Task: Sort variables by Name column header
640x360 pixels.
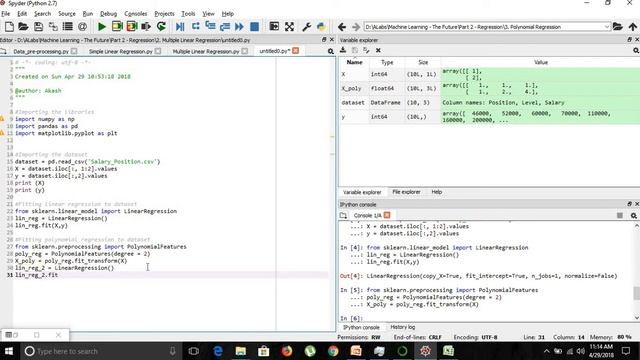Action: (354, 62)
